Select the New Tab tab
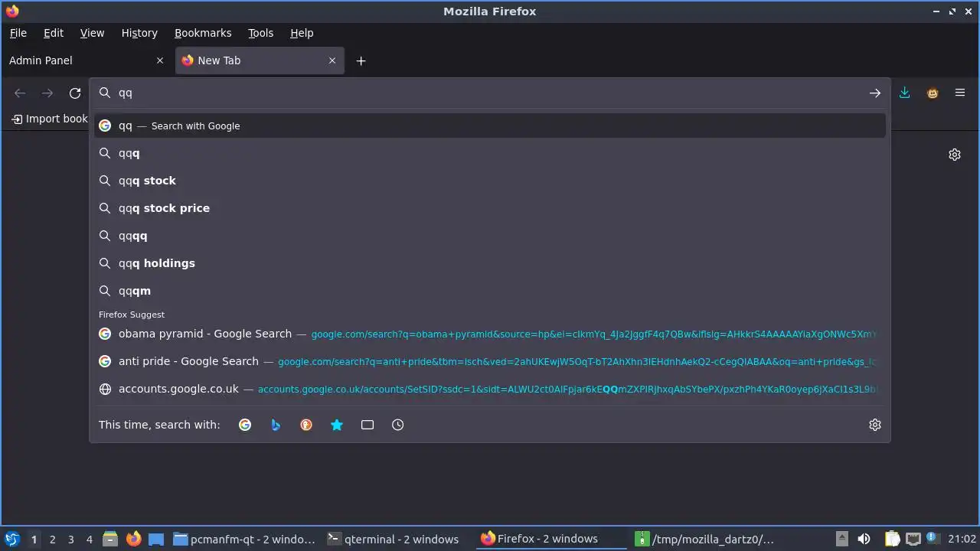The width and height of the screenshot is (980, 551). click(x=260, y=60)
